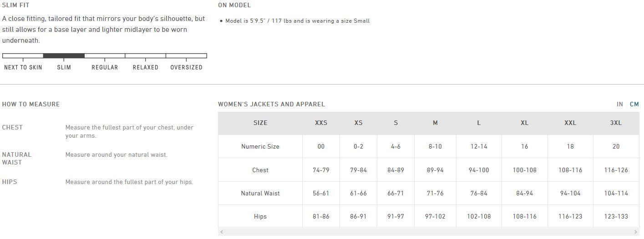Select the XL column header
This screenshot has height=239, width=644.
point(524,123)
